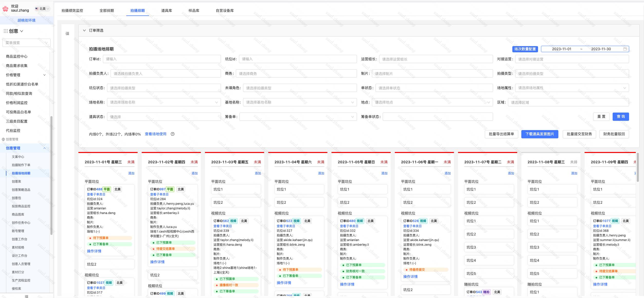Click the 下载道具发票图片 button
This screenshot has height=298, width=644.
pyautogui.click(x=540, y=134)
